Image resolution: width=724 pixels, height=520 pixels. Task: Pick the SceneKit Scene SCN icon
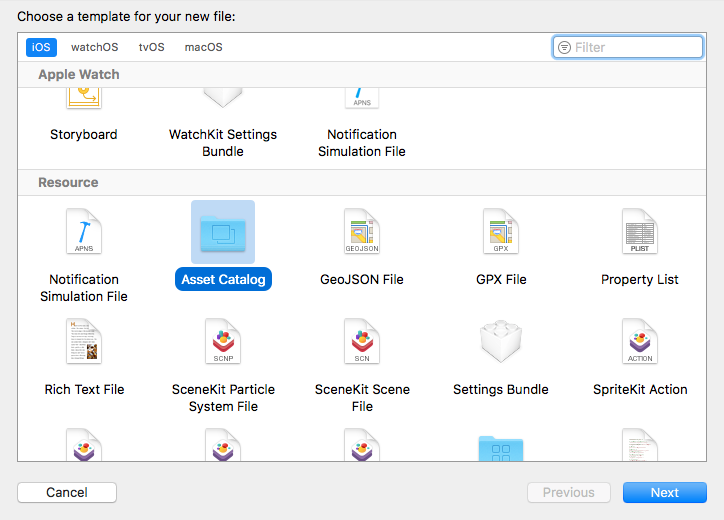click(x=362, y=341)
